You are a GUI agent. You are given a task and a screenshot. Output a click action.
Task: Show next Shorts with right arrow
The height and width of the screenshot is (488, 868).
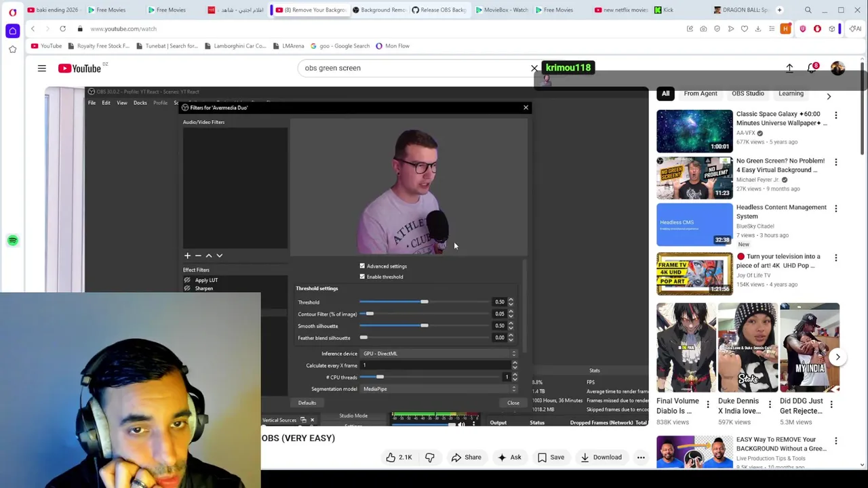tap(837, 357)
